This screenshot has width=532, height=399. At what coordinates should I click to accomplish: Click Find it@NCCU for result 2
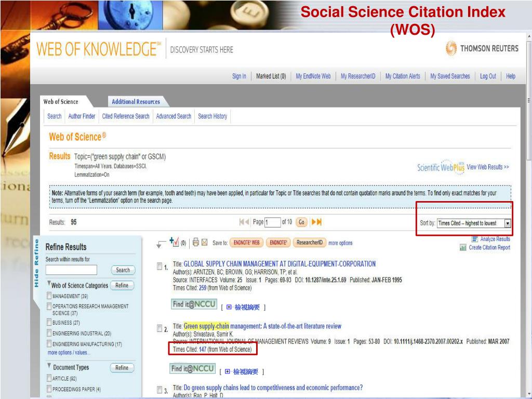pos(193,368)
